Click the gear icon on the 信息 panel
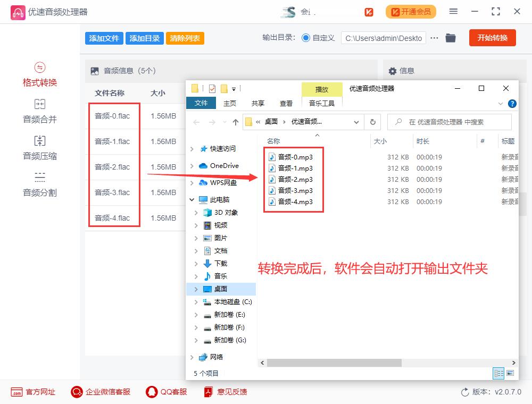Image resolution: width=532 pixels, height=404 pixels. [x=392, y=71]
